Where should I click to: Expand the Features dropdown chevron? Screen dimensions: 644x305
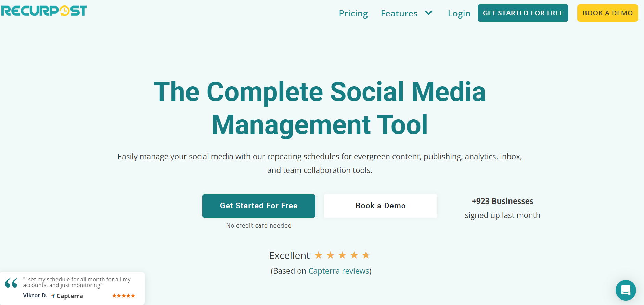(x=428, y=13)
